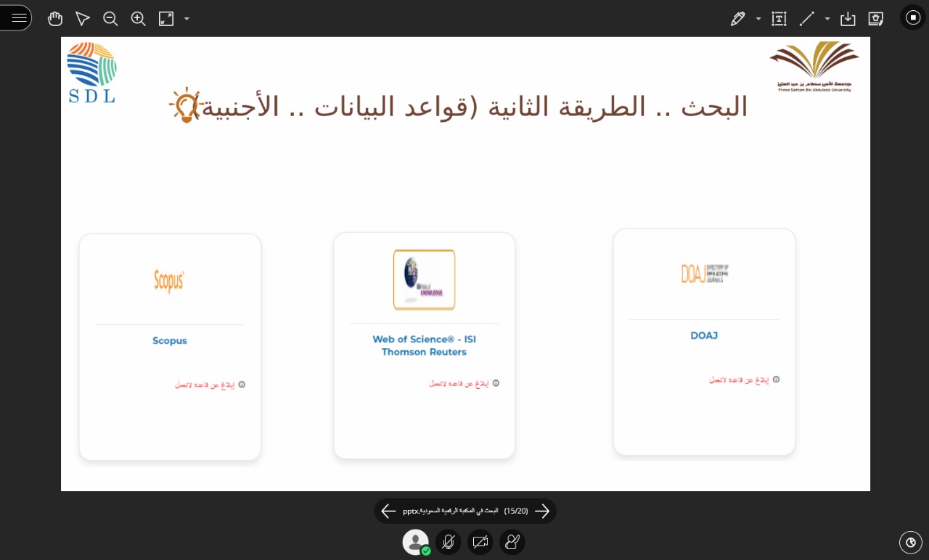Click the download slide icon
The width and height of the screenshot is (929, 560).
(848, 19)
